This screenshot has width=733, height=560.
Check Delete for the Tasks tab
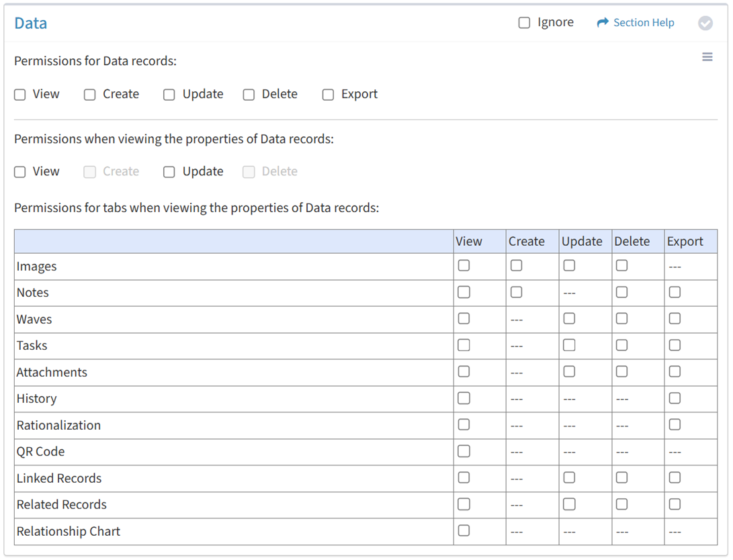pyautogui.click(x=621, y=345)
